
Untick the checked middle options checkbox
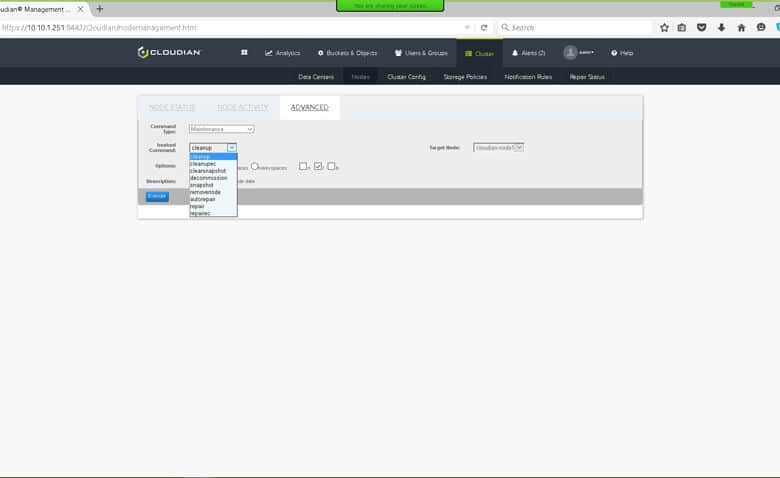[318, 166]
